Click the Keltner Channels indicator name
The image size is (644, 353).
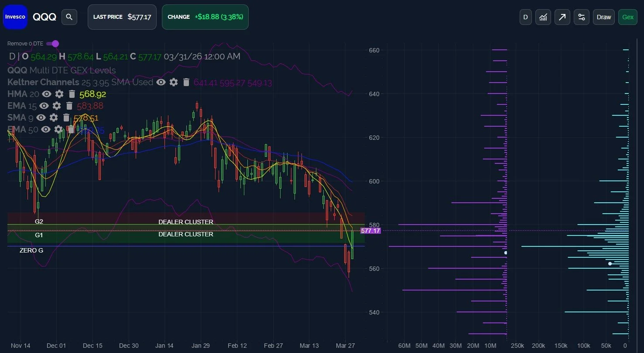click(x=43, y=82)
